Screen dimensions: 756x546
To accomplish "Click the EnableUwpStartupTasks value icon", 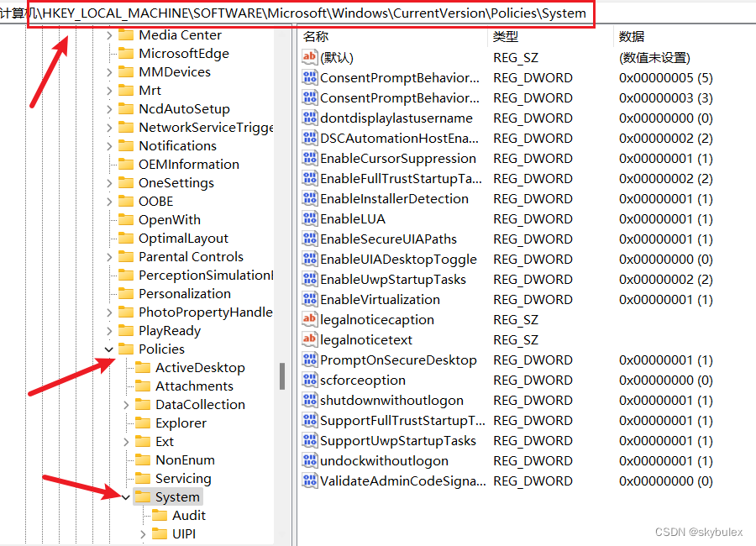I will [309, 279].
